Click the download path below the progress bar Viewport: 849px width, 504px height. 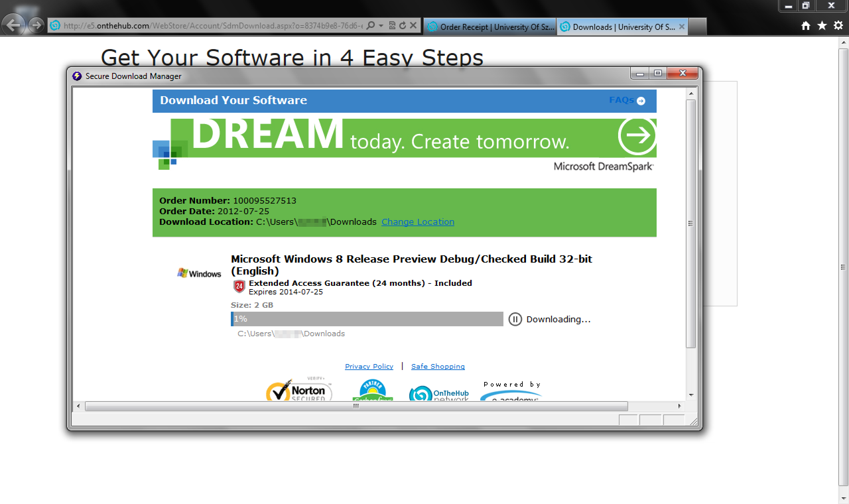291,334
